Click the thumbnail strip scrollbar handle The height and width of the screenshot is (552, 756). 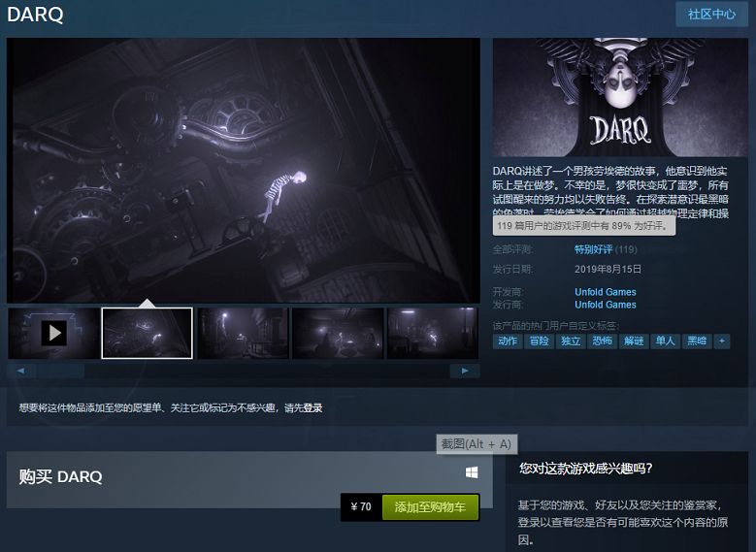60,371
